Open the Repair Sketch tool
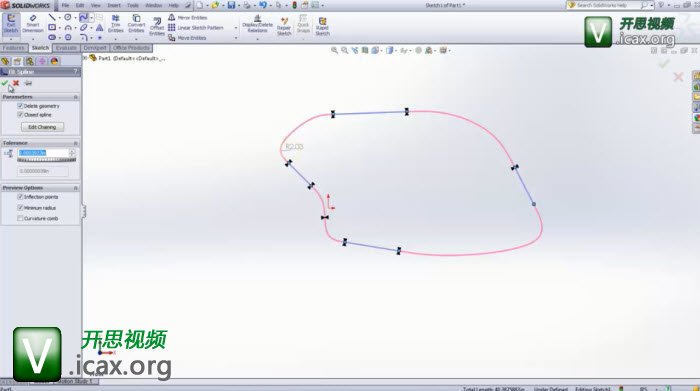 click(x=284, y=26)
